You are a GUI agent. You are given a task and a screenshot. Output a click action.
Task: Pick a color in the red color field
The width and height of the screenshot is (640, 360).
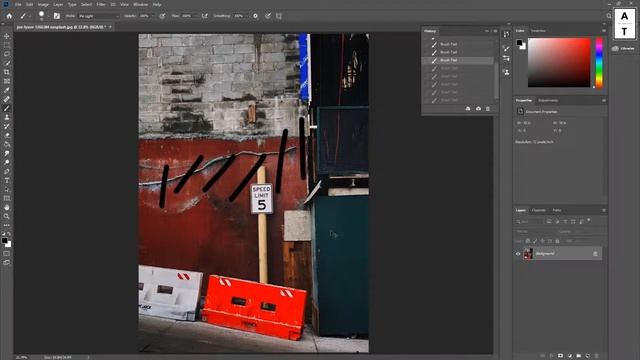[559, 62]
